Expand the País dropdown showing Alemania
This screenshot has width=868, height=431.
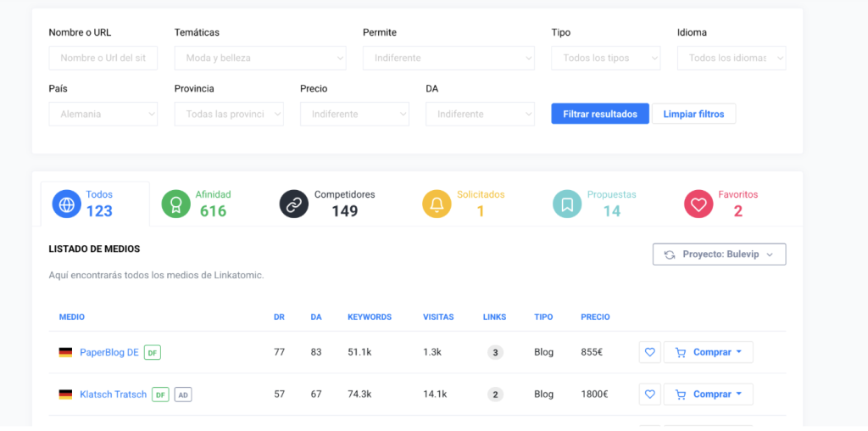[x=103, y=114]
